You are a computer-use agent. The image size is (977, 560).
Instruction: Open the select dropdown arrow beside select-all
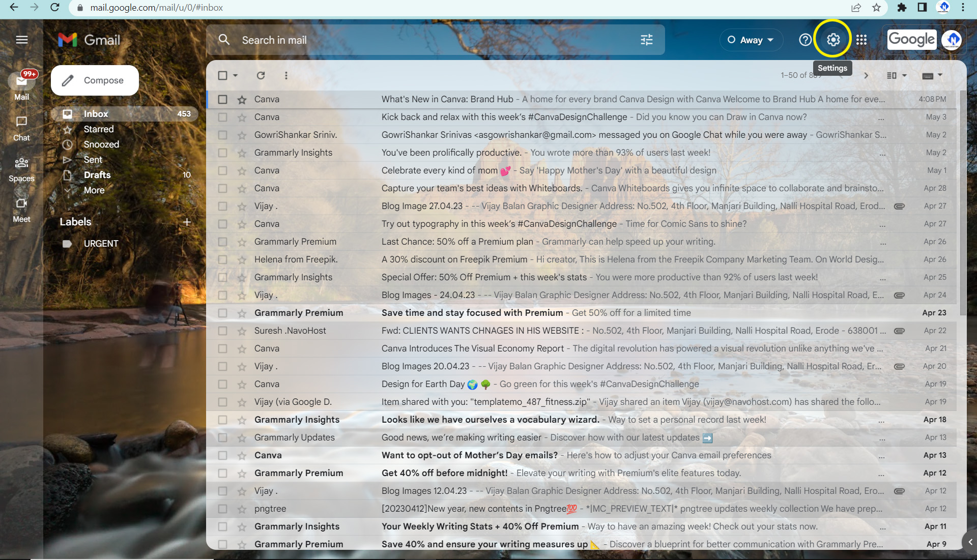[x=236, y=75]
